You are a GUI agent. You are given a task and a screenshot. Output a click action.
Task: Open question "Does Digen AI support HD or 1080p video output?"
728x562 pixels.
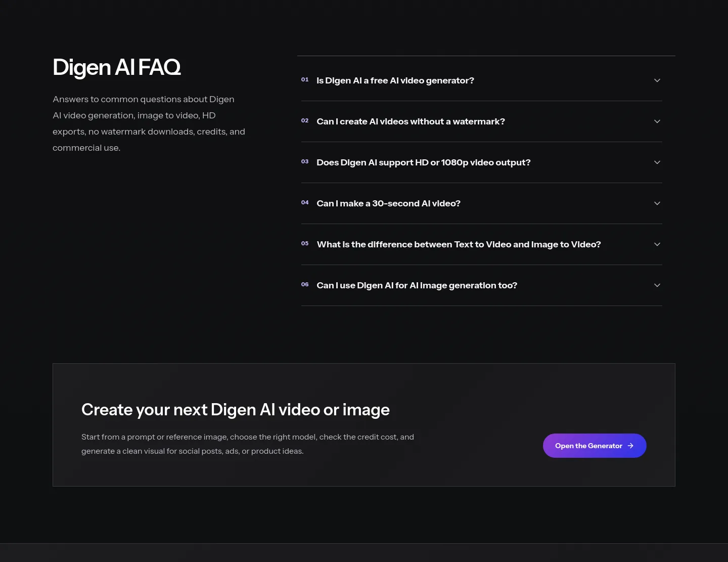[481, 162]
